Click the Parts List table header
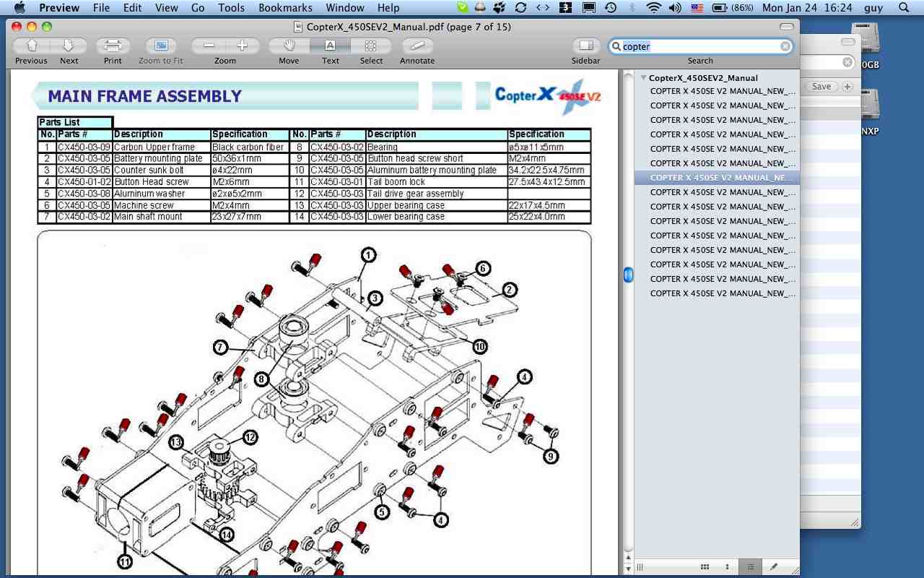This screenshot has height=578, width=924. 75,123
